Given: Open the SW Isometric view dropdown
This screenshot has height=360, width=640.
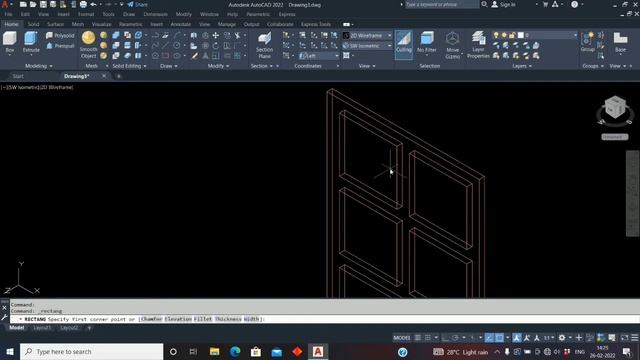Looking at the screenshot, I should coord(367,46).
